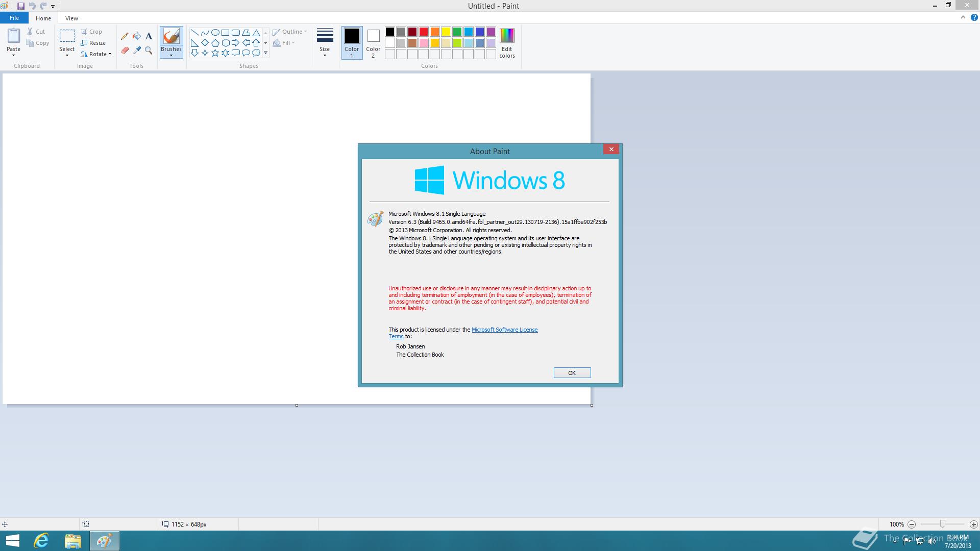This screenshot has height=551, width=980.
Task: Choose the Pentagon shape
Action: [x=215, y=43]
